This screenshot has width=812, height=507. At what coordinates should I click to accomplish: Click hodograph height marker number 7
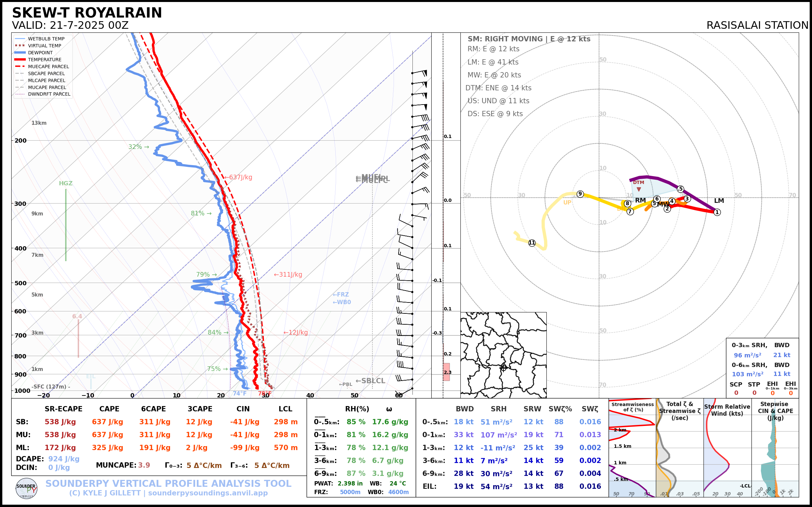[630, 211]
